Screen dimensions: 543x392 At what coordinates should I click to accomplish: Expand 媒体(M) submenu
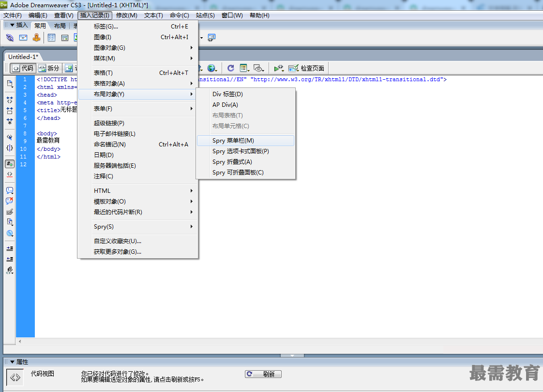(138, 58)
